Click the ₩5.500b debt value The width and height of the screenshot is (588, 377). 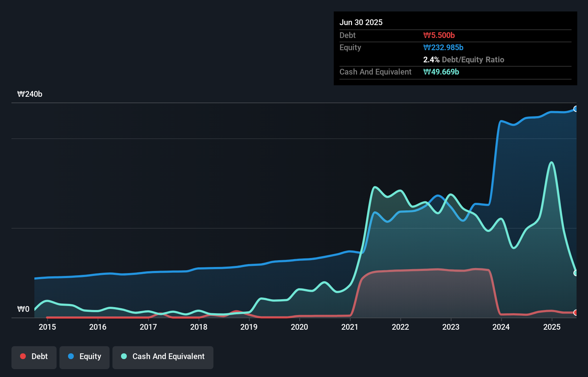(439, 35)
